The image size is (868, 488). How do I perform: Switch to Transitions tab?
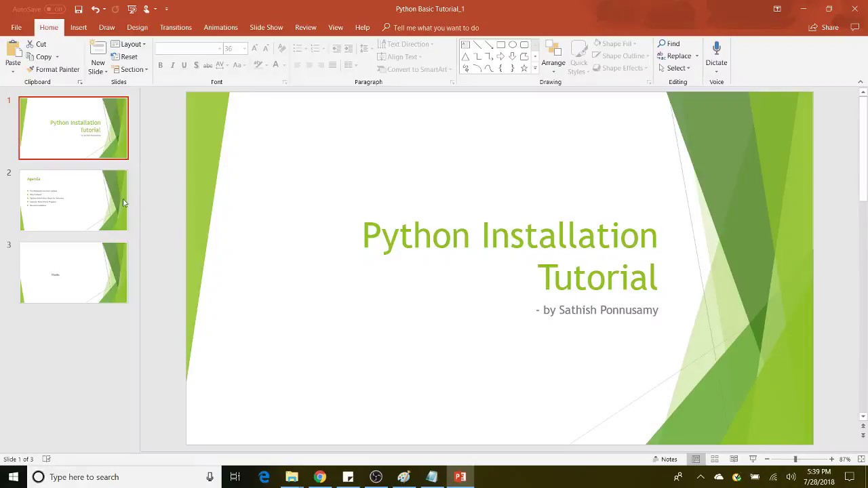176,28
